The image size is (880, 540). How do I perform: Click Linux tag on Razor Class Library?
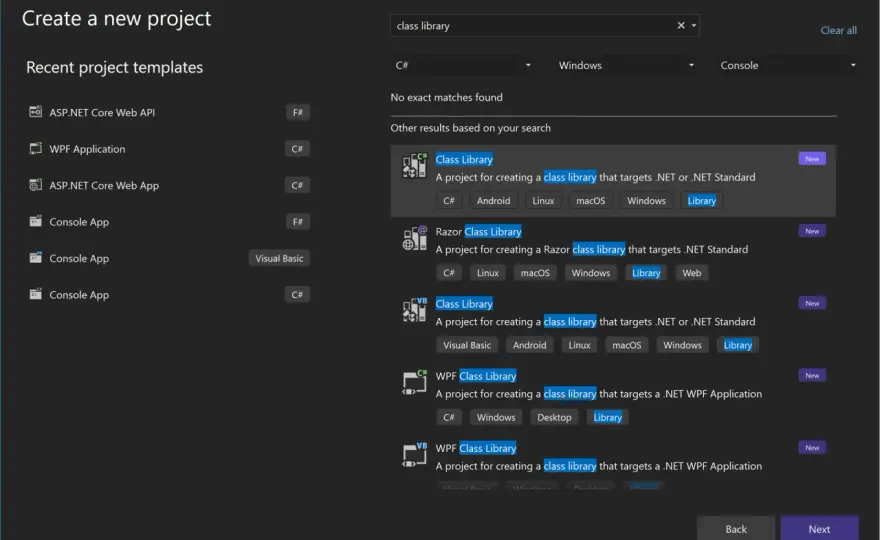(x=487, y=273)
